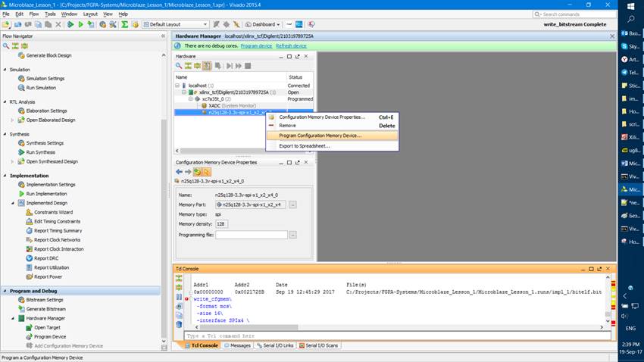This screenshot has height=362, width=644.
Task: Open the Tools menu
Action: click(x=50, y=14)
